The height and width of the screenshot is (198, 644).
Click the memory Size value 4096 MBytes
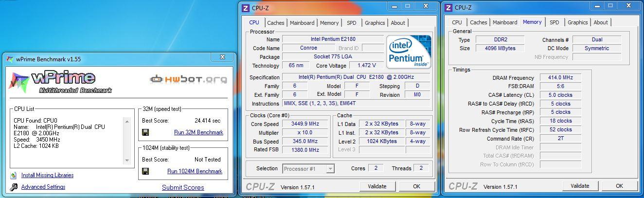(500, 48)
